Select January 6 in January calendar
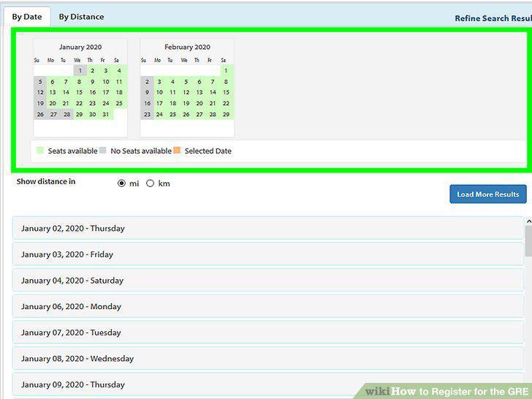Screen dimensions: 532x399 53,82
